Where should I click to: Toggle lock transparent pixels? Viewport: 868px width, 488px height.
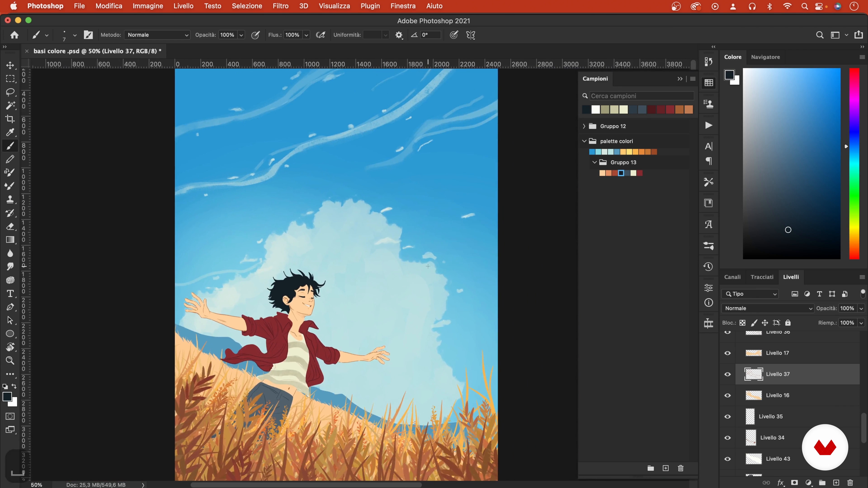[x=742, y=323]
